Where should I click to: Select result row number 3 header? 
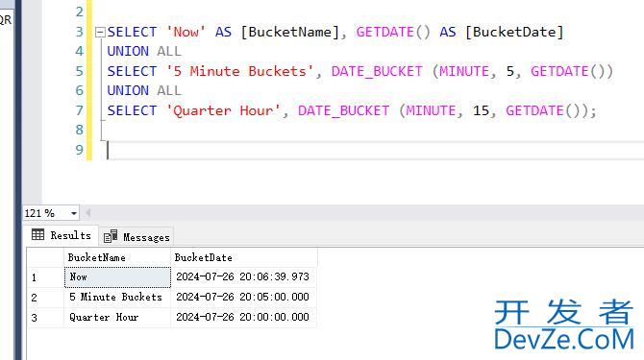[x=45, y=318]
